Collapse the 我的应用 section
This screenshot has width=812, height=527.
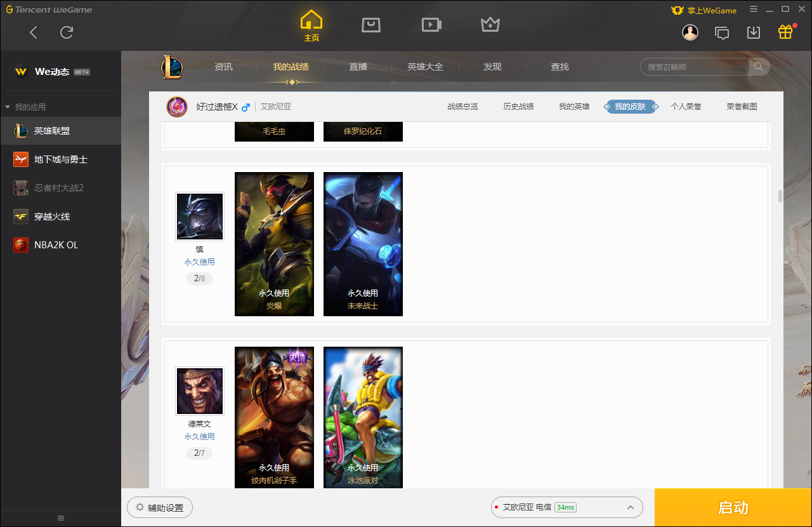(x=25, y=107)
